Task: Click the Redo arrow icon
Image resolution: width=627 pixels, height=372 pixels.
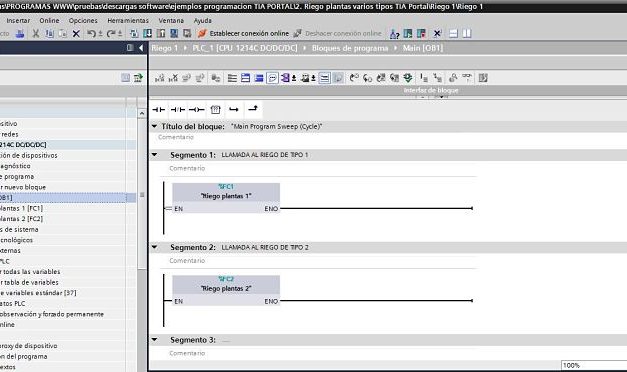Action: (x=111, y=34)
